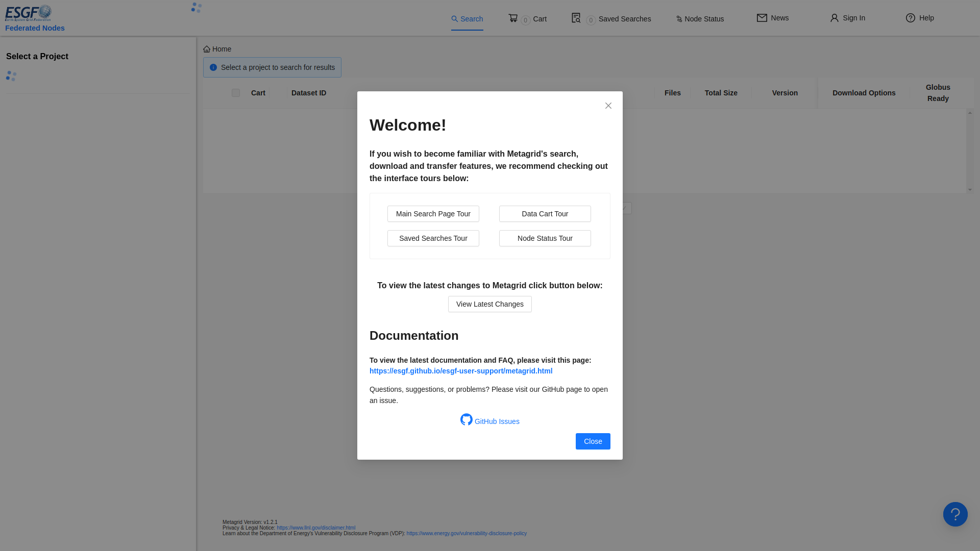Click the Node Status icon

pos(679,19)
